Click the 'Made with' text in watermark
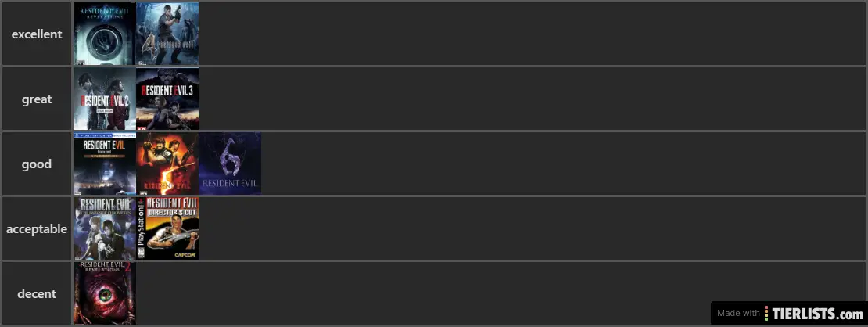868x327 pixels. tap(738, 313)
